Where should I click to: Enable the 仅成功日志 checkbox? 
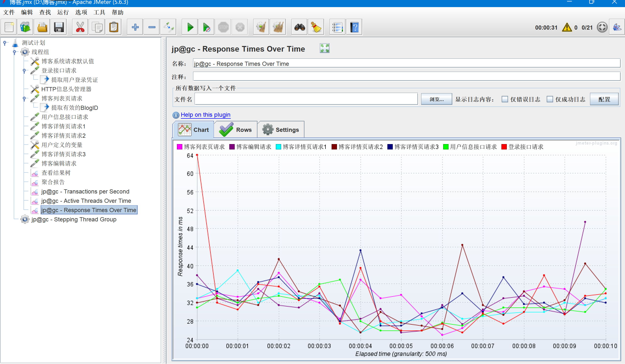(x=550, y=99)
